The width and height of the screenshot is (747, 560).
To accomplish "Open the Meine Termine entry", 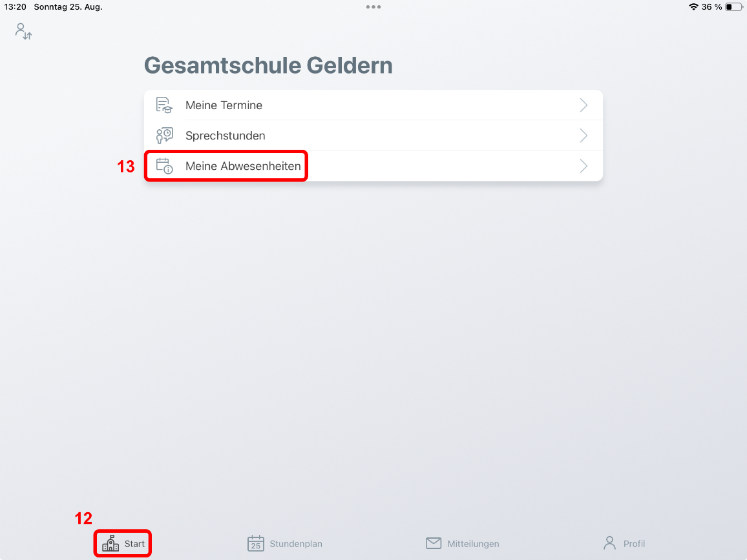I will pyautogui.click(x=373, y=105).
